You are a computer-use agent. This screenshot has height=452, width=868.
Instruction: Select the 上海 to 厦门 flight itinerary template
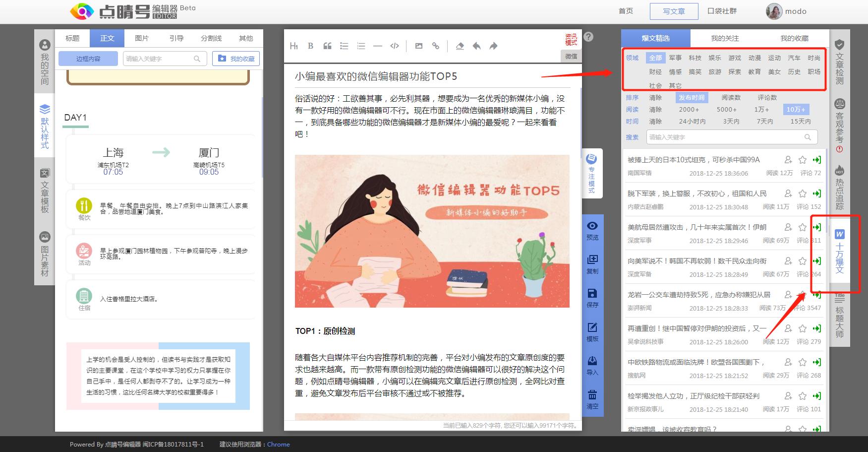(x=161, y=159)
